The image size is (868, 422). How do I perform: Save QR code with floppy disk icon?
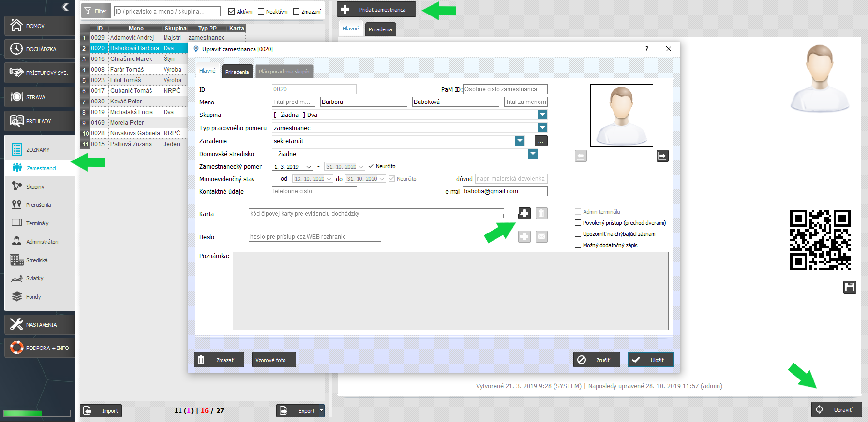[x=850, y=287]
